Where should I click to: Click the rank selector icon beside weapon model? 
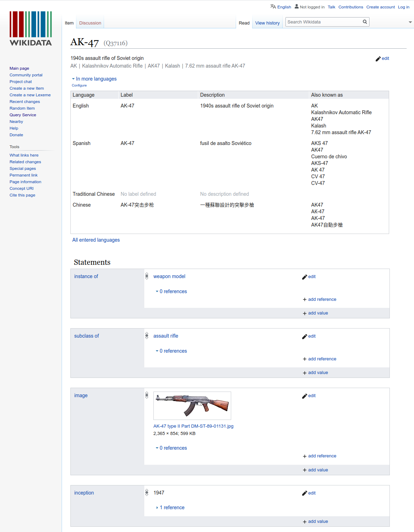(147, 276)
